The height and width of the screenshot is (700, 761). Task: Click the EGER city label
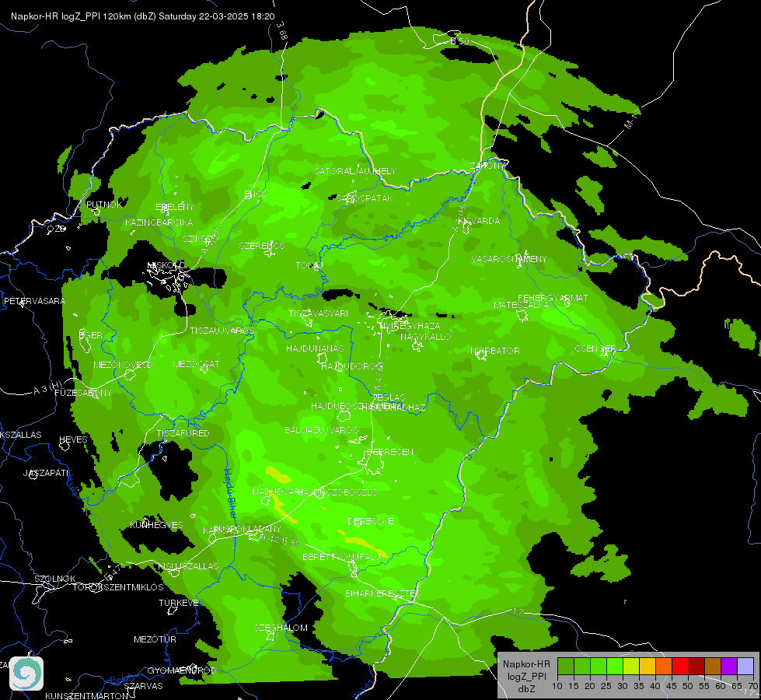tap(91, 335)
